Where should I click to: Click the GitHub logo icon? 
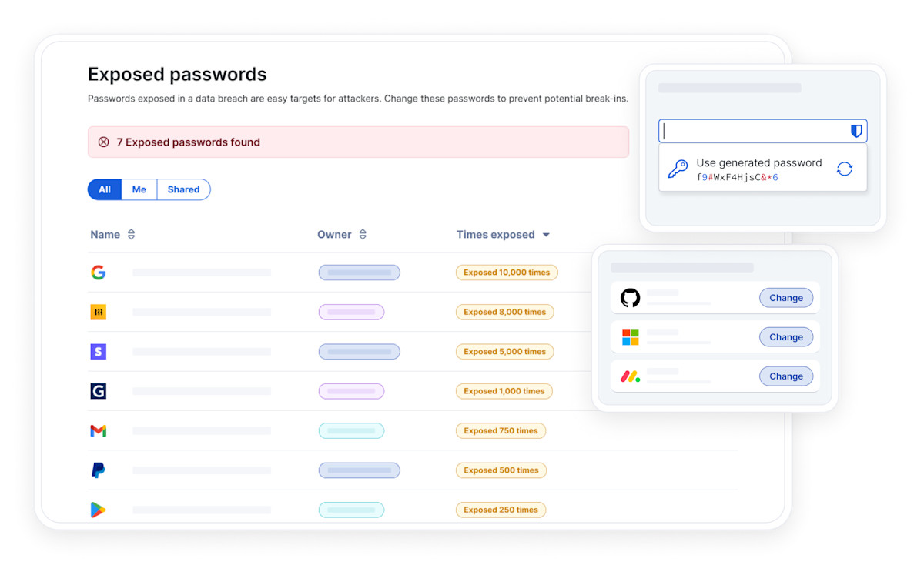[x=630, y=298]
